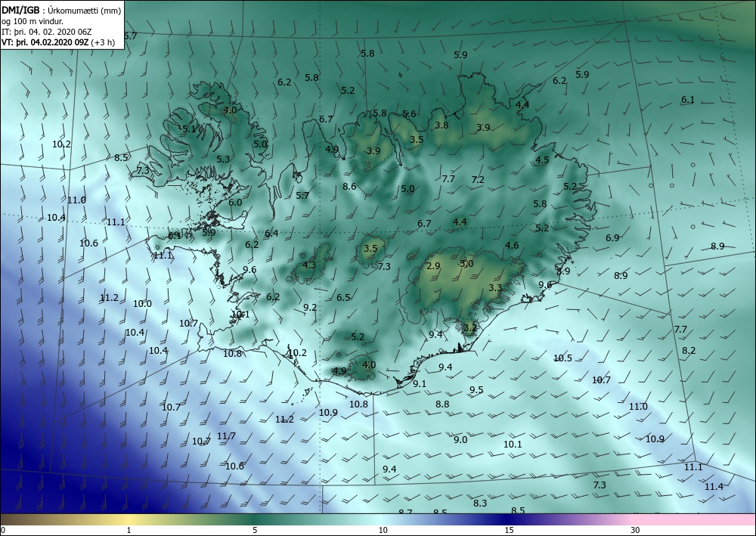This screenshot has height=536, width=756.
Task: Click the map value "8.6"
Action: coord(349,186)
